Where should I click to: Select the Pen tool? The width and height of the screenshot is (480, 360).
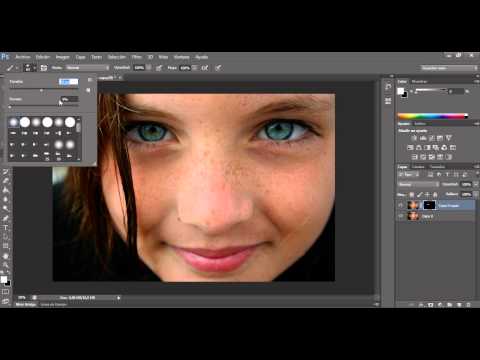6,218
